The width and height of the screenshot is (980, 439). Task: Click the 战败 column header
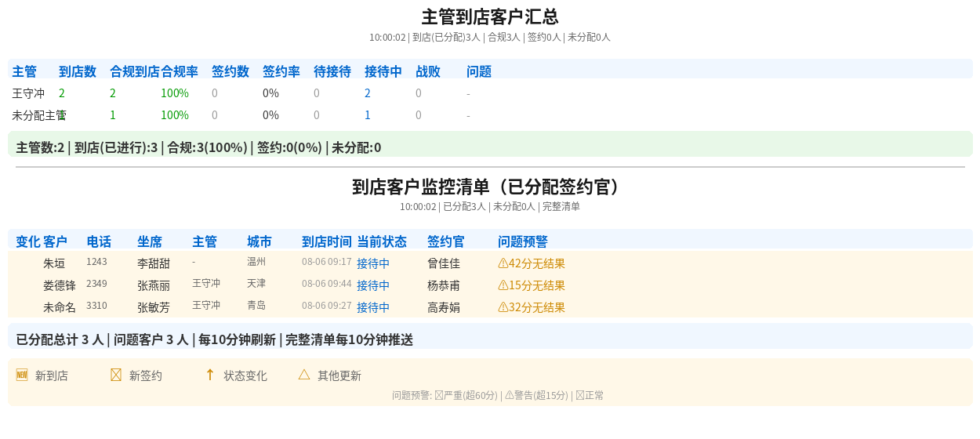click(428, 71)
